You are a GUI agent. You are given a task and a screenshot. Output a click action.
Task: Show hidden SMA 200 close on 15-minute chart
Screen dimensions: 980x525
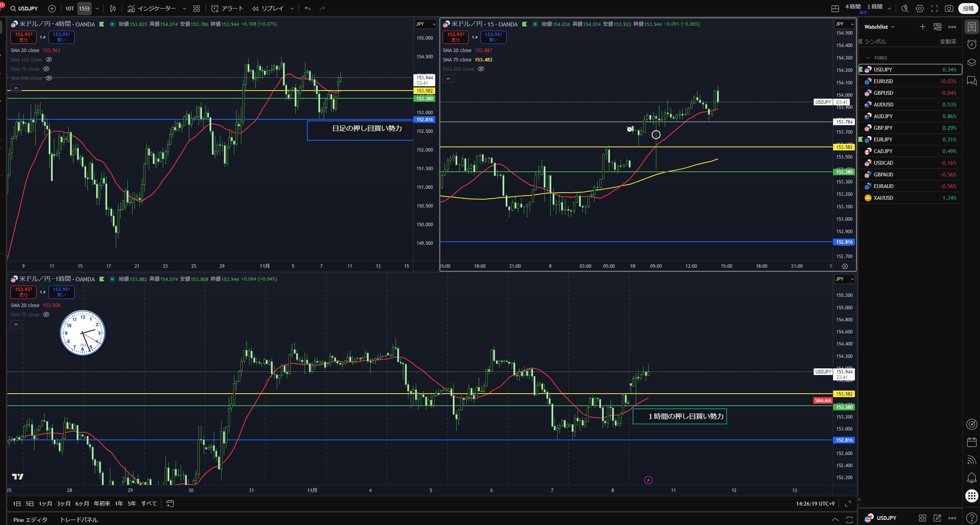click(481, 69)
